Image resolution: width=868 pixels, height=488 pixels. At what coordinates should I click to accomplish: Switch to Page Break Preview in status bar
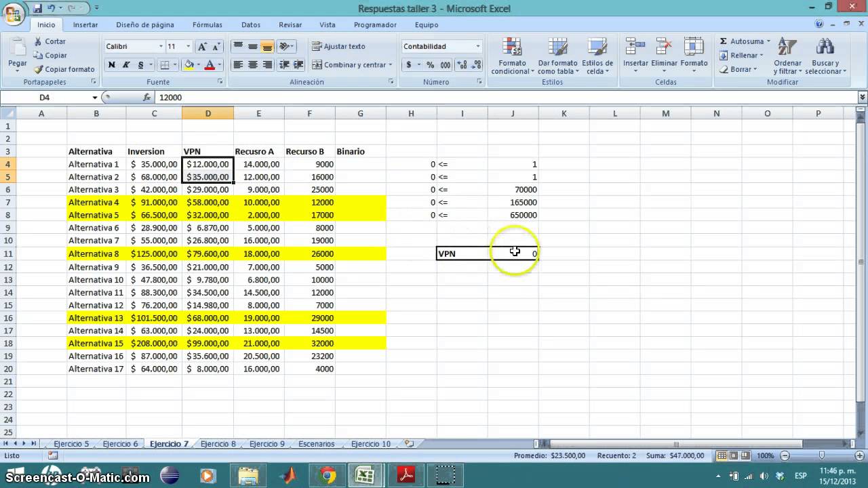[x=744, y=455]
